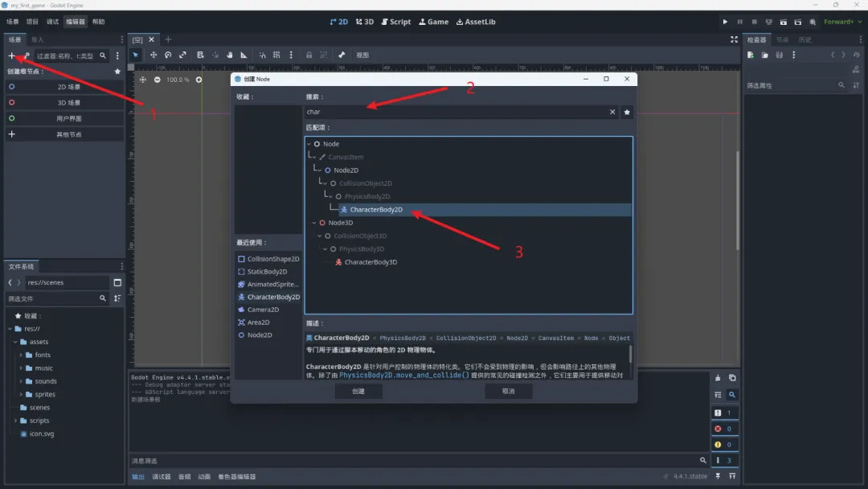
Task: Activate the Pan Mode hand tool
Action: point(229,55)
